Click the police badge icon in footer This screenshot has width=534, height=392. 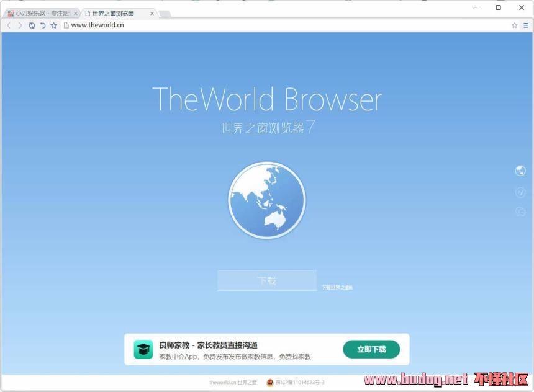click(270, 383)
